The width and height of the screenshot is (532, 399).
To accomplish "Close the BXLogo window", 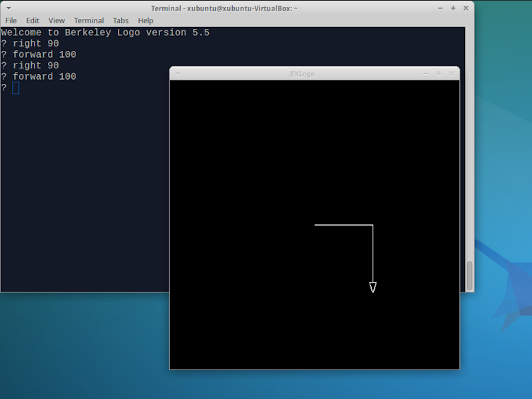I will 452,73.
